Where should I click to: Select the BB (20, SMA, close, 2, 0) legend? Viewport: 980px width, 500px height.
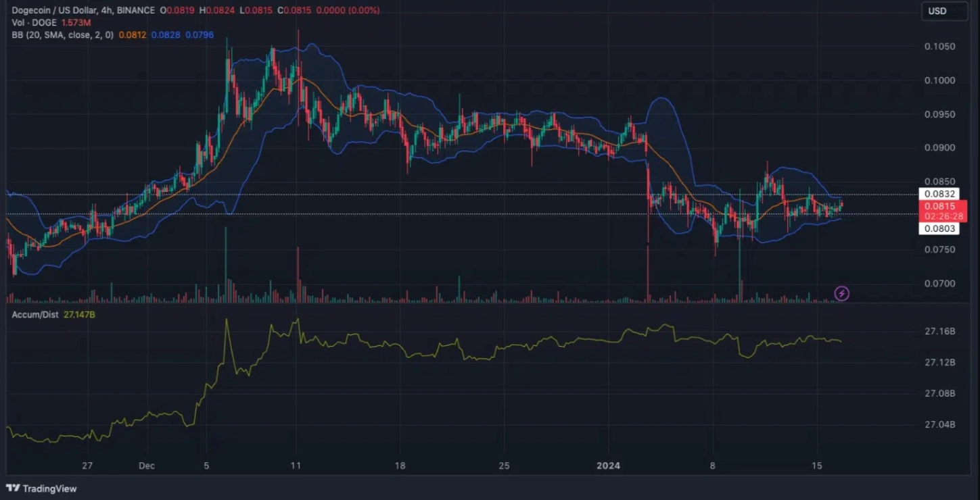point(63,34)
